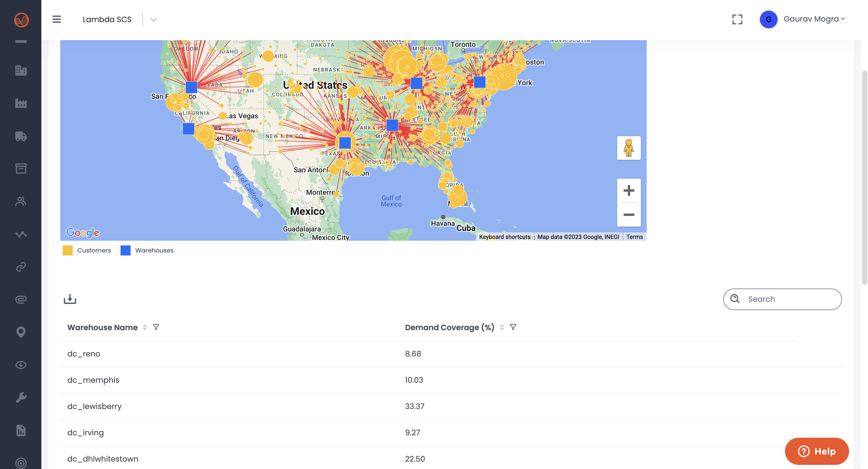The width and height of the screenshot is (868, 469).
Task: Sort by Demand Coverage (%) column
Action: (x=502, y=327)
